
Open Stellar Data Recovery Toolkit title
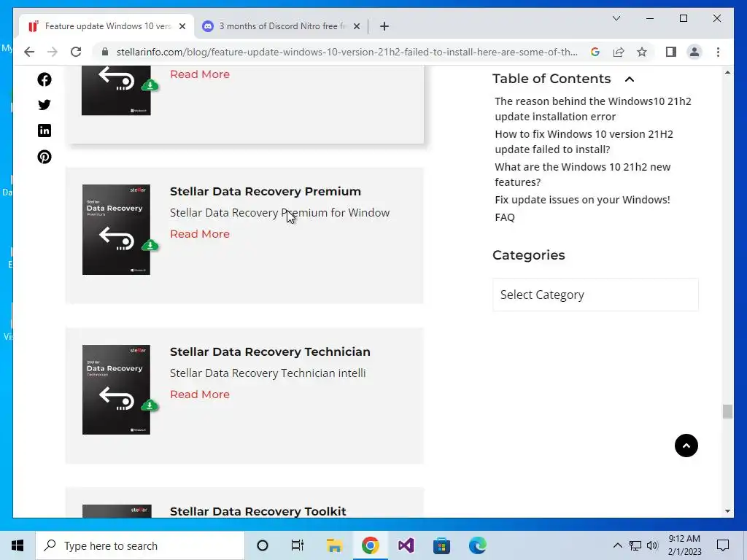point(258,511)
